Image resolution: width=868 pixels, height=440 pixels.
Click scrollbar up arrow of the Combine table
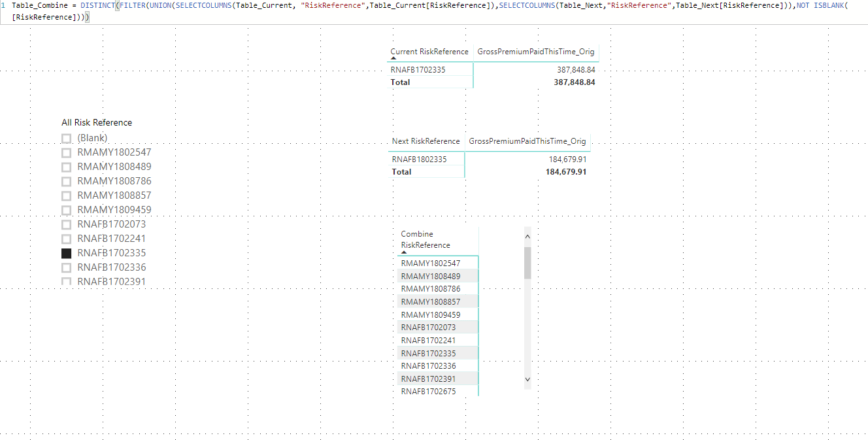click(527, 237)
